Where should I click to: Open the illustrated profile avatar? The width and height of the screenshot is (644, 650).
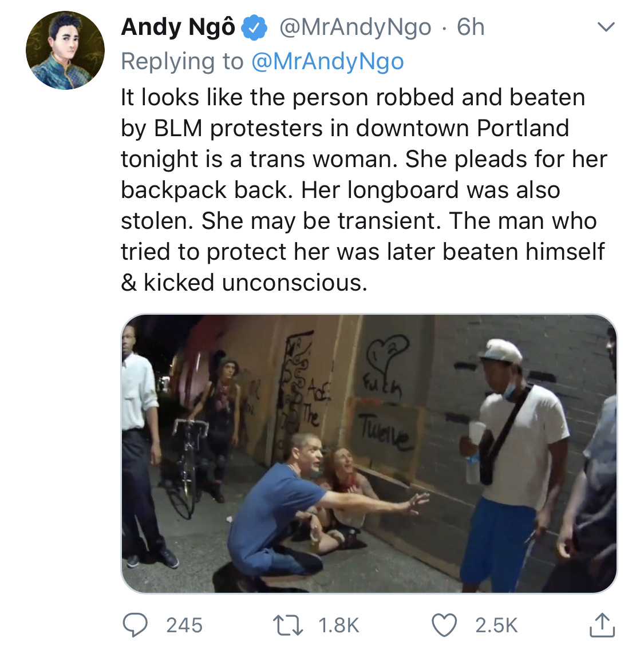(65, 50)
